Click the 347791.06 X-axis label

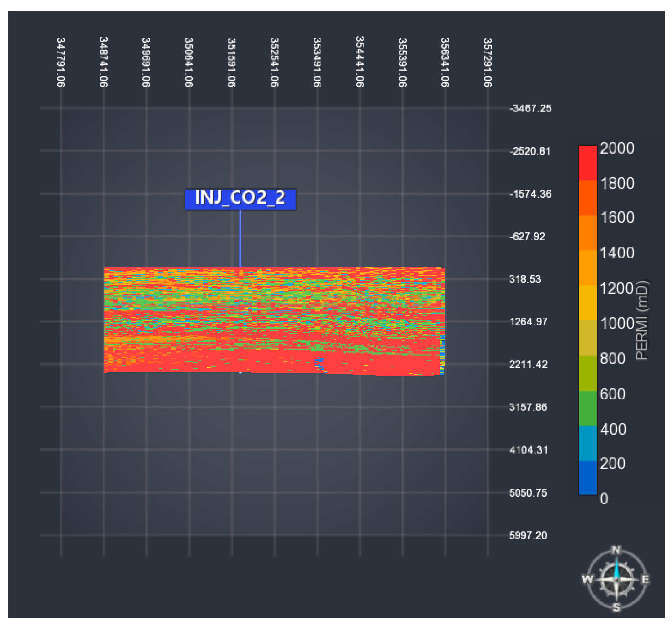[61, 62]
